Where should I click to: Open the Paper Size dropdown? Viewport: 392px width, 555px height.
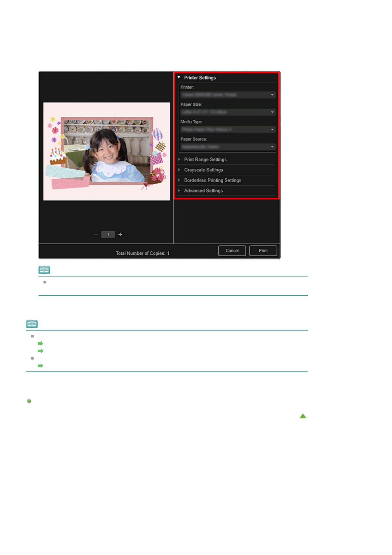tap(228, 112)
